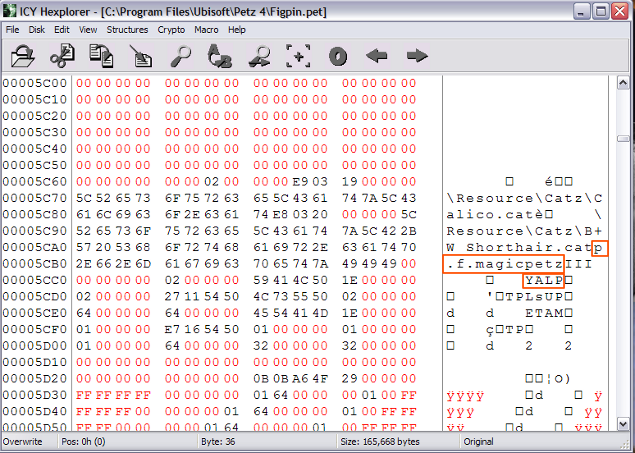Click ASCII text 'alico.cat'
The width and height of the screenshot is (635, 453).
point(490,214)
